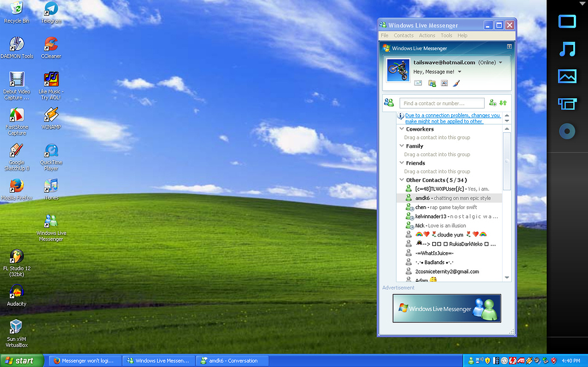Select contact chen - rap game taylor swift
This screenshot has width=588, height=367.
[449, 207]
